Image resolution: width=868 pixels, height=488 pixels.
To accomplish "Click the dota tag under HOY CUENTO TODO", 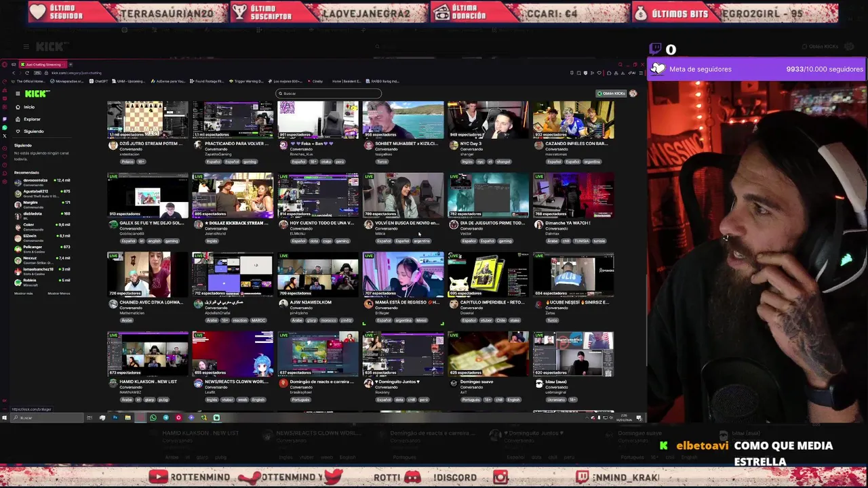I will [314, 241].
